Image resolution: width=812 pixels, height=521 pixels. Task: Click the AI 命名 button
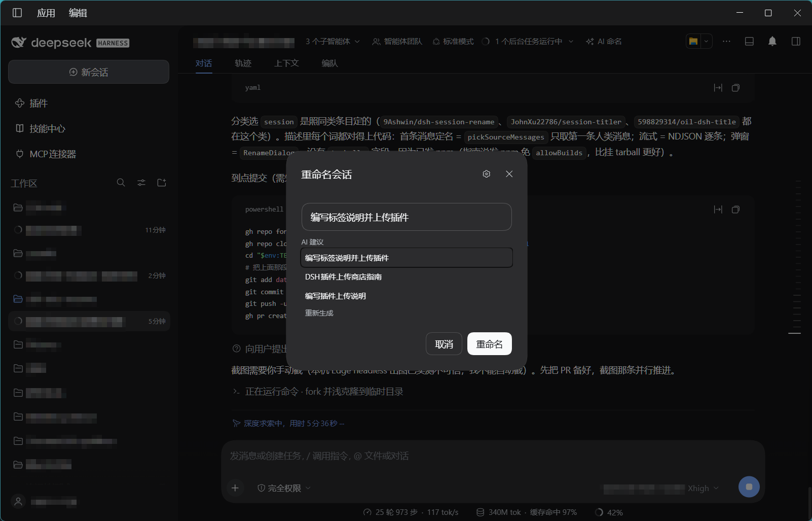(604, 42)
